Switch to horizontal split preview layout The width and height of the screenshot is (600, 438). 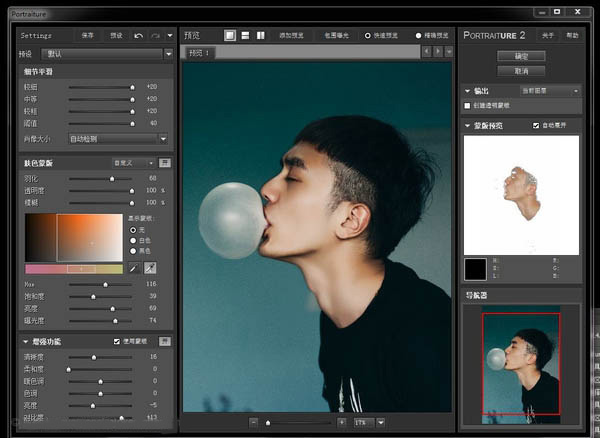point(245,35)
